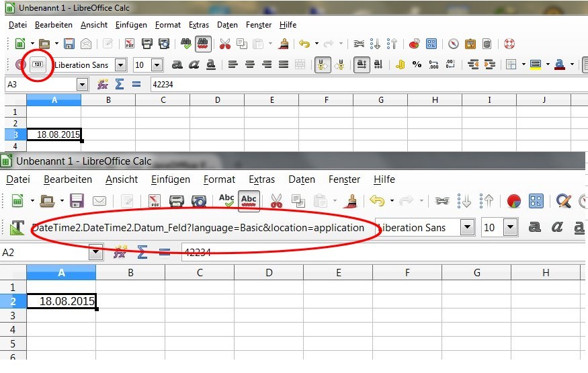Screen dimensions: 588x373
Task: Click the PDF export icon in upper window
Action: (130, 44)
